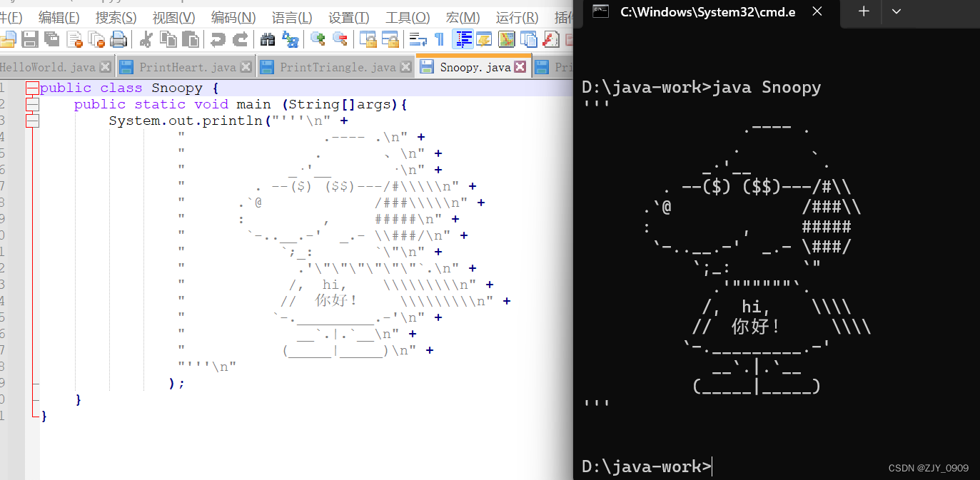
Task: Toggle synchronized vertical scrolling icon
Action: [x=368, y=39]
